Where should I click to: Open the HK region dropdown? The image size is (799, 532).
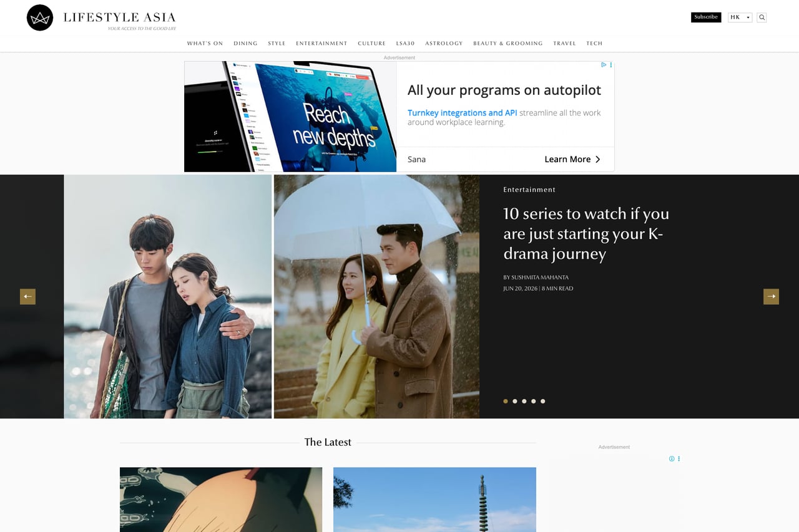[740, 17]
